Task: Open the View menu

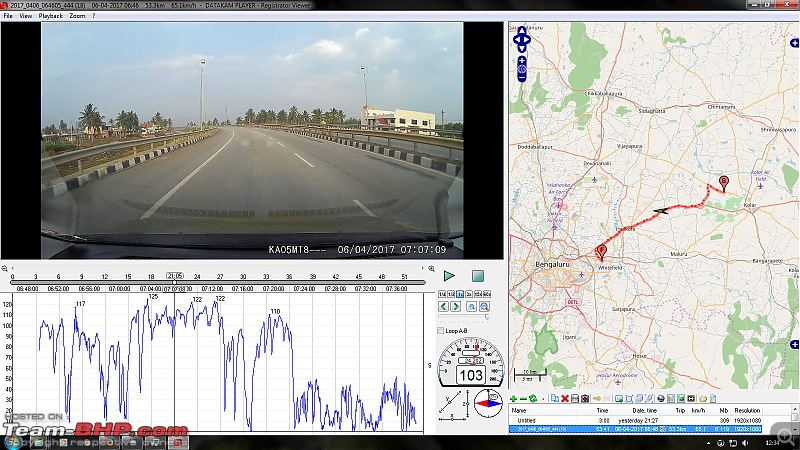Action: 26,16
